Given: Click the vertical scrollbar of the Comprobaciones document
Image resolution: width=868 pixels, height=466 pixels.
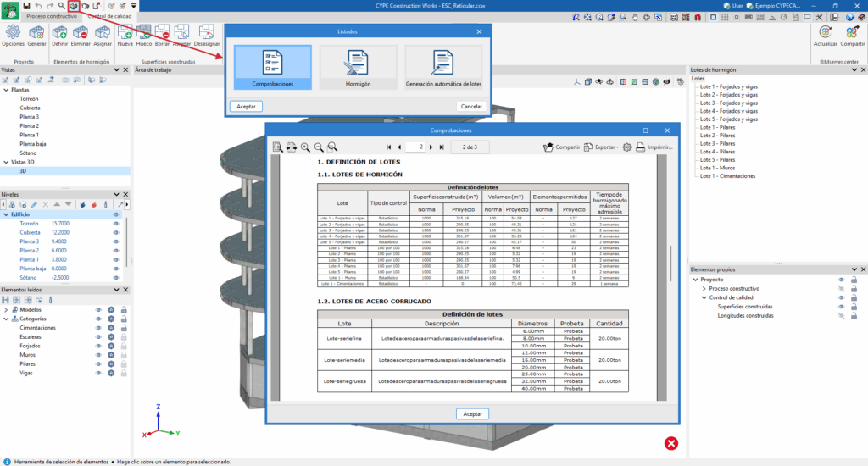Looking at the screenshot, I should tap(671, 264).
